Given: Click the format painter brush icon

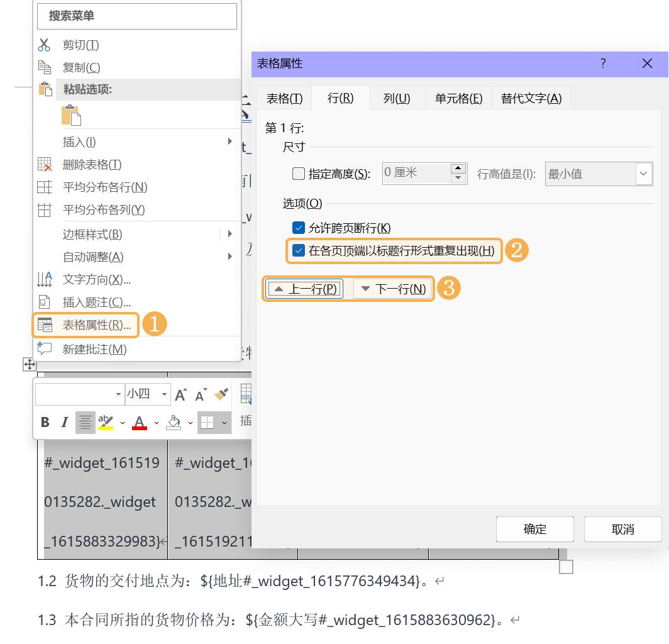Looking at the screenshot, I should [x=221, y=394].
